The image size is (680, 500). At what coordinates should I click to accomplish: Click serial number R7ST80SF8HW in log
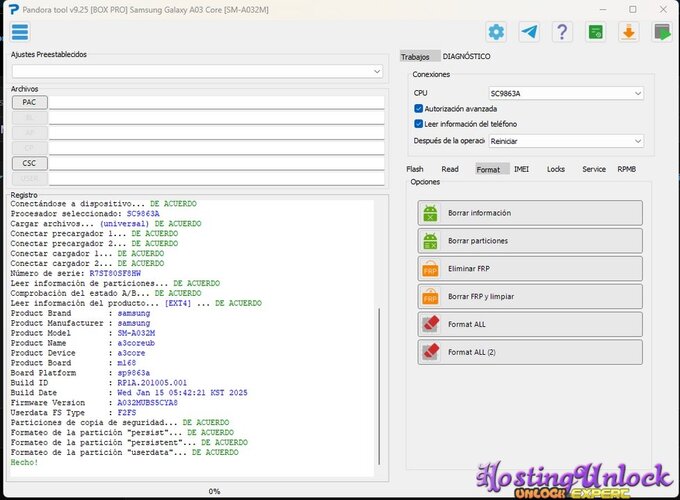[x=115, y=274]
